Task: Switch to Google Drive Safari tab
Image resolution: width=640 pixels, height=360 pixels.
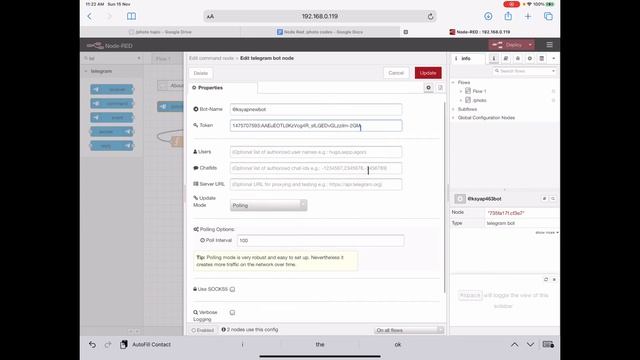Action: click(160, 32)
